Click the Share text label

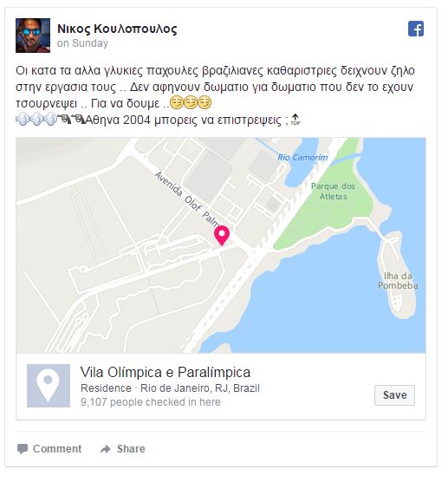pyautogui.click(x=131, y=449)
